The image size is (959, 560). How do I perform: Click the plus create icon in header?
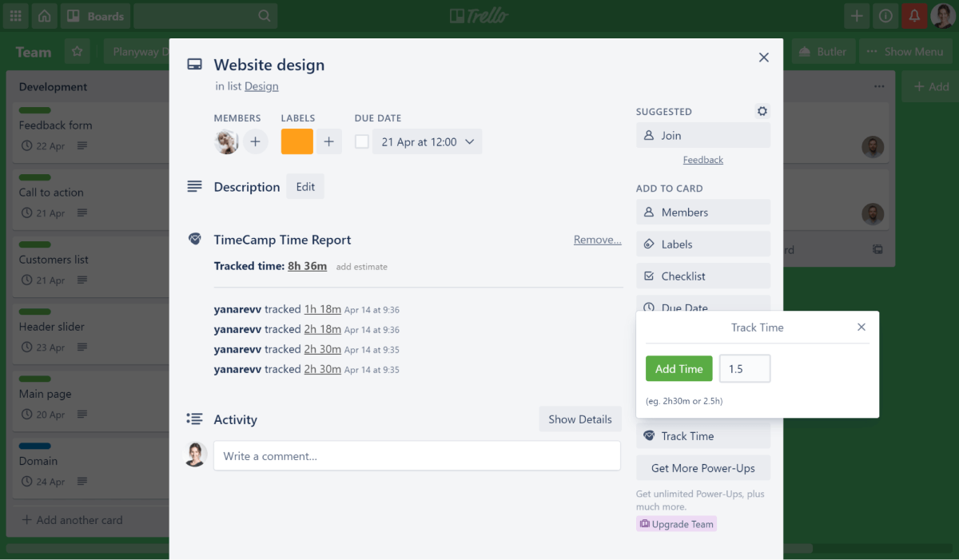click(857, 16)
